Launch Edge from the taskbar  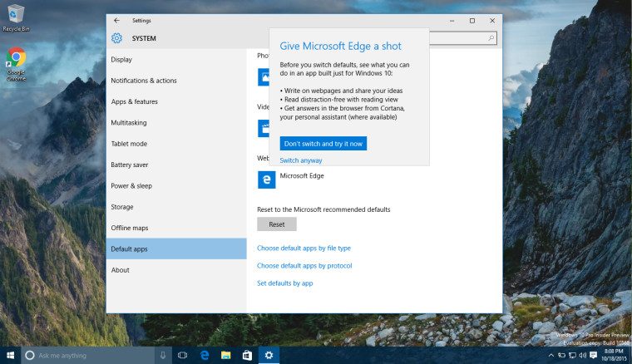tap(204, 355)
